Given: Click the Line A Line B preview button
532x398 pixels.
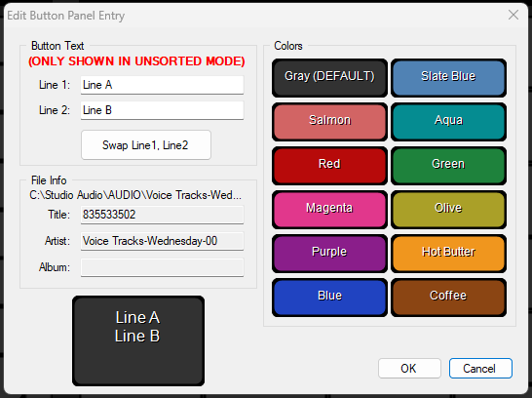Looking at the screenshot, I should click(138, 340).
